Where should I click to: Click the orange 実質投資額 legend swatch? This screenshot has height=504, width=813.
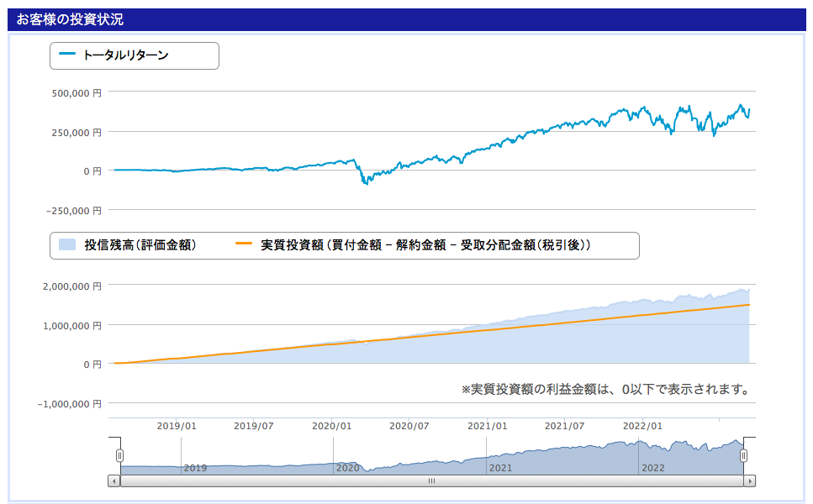(244, 244)
